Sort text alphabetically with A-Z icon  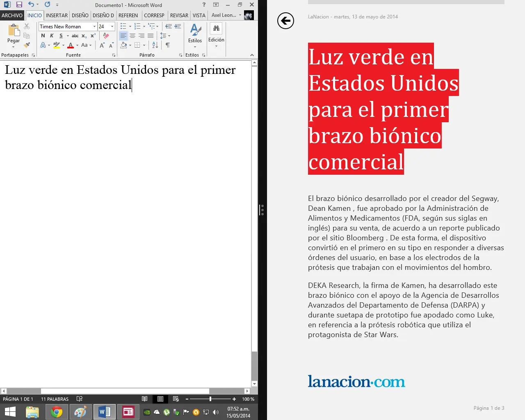[155, 45]
